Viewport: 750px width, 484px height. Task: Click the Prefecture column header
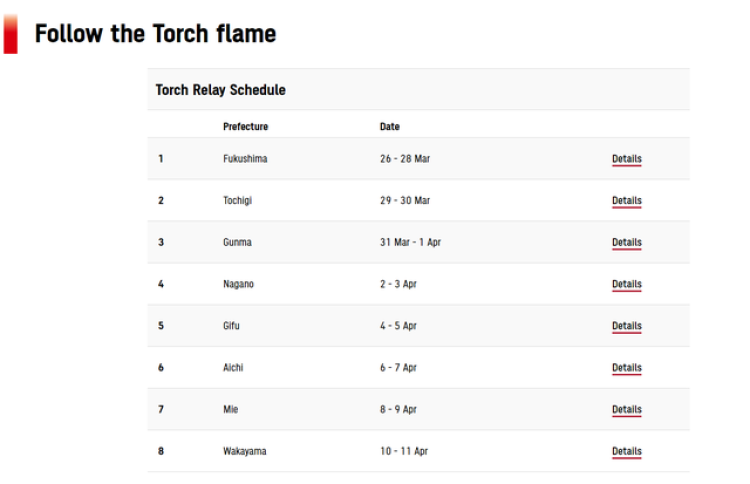tap(245, 127)
